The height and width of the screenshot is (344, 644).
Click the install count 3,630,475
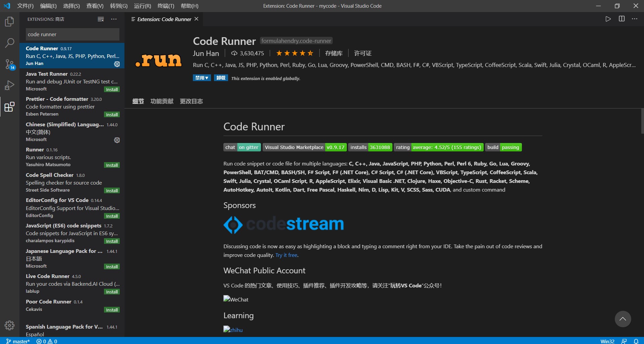click(x=248, y=53)
